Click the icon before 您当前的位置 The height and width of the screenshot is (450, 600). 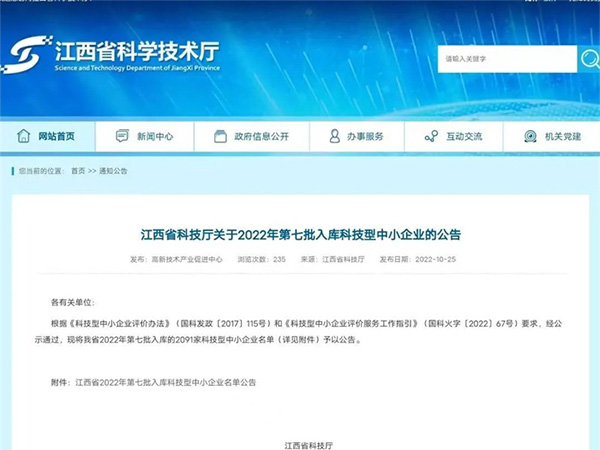click(x=13, y=171)
